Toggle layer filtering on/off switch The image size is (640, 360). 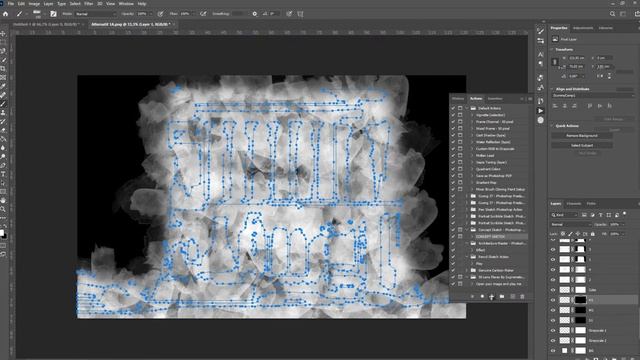[x=625, y=213]
